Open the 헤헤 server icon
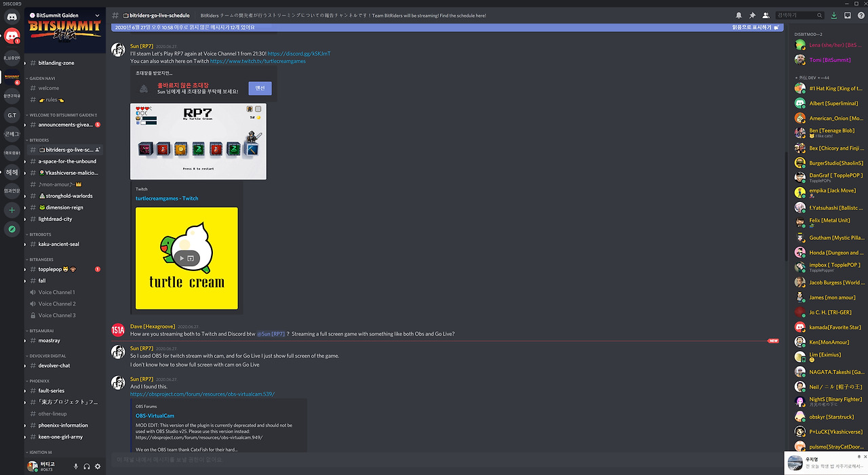Screen dimensions: 868x475 coord(12,172)
